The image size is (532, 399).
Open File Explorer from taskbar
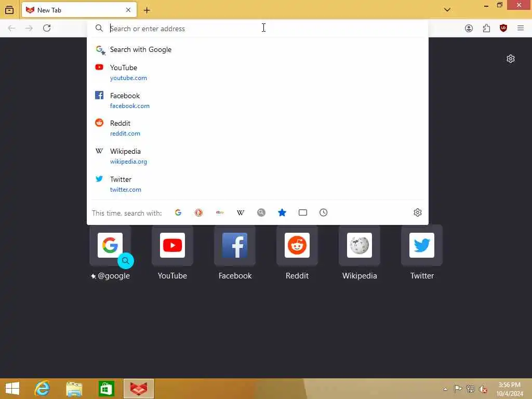(74, 389)
